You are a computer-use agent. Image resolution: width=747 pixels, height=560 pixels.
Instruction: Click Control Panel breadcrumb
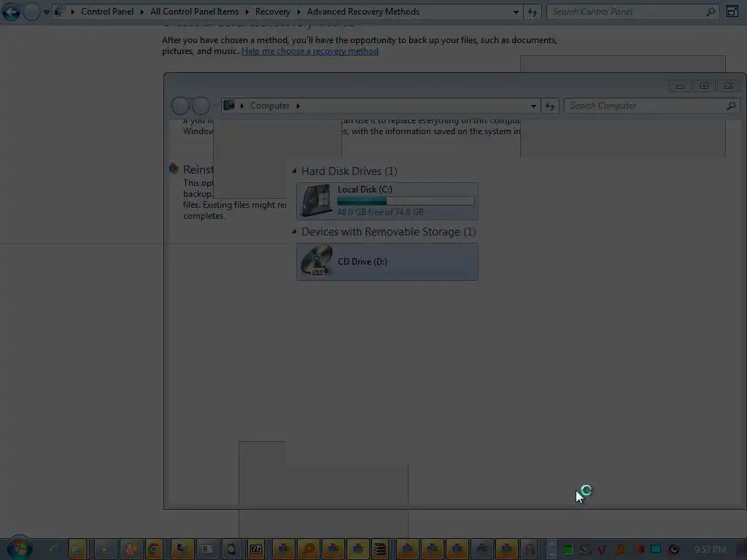click(107, 12)
